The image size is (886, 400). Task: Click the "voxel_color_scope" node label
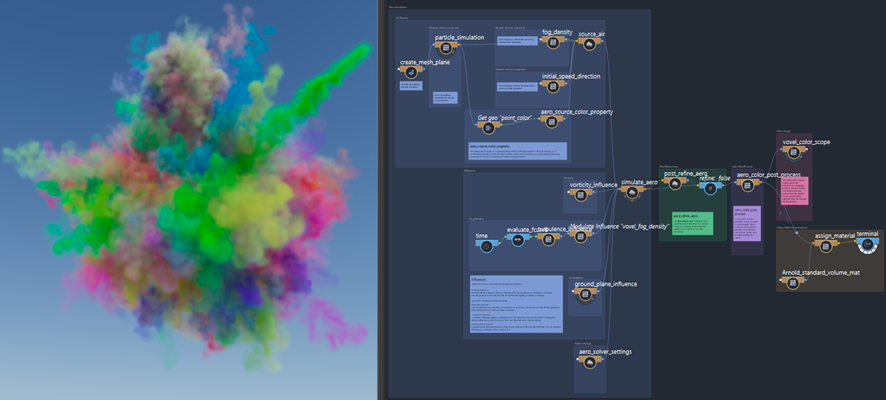click(x=806, y=142)
